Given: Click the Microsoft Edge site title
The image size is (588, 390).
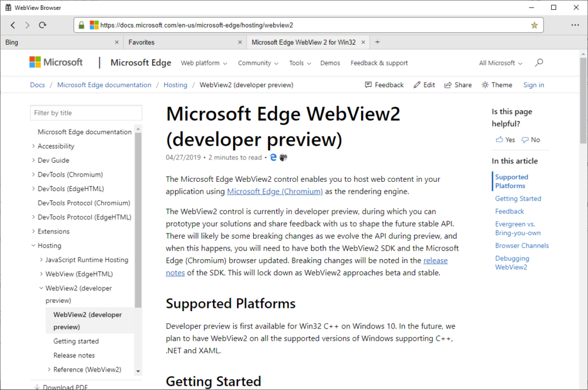Looking at the screenshot, I should pos(141,63).
